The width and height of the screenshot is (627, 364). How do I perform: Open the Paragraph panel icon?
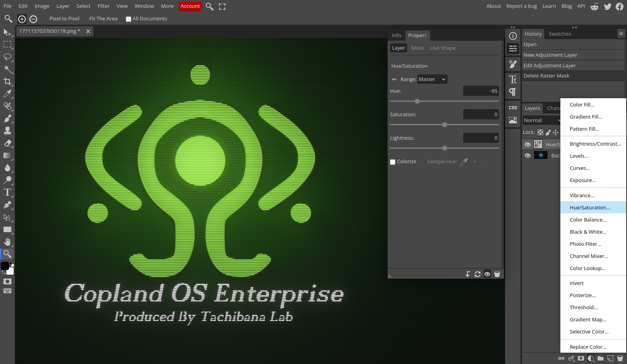[513, 92]
